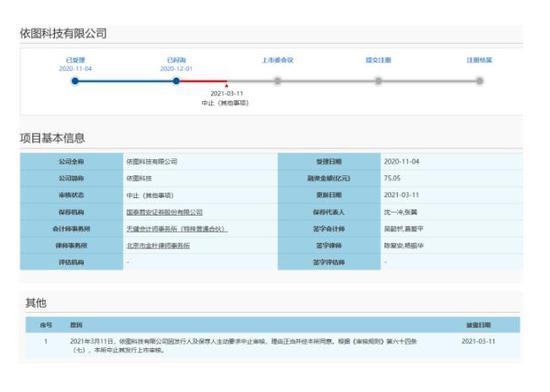Image resolution: width=550 pixels, height=392 pixels.
Task: Click the 受理日期 label cell
Action: pyautogui.click(x=329, y=161)
